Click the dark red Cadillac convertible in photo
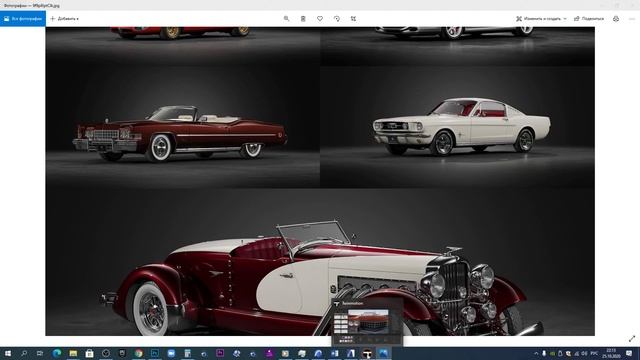This screenshot has height=360, width=640. click(180, 133)
